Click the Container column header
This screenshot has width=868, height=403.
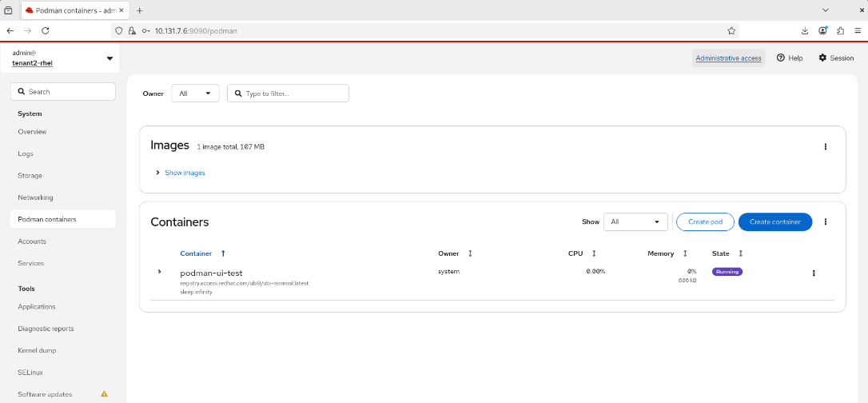click(196, 253)
